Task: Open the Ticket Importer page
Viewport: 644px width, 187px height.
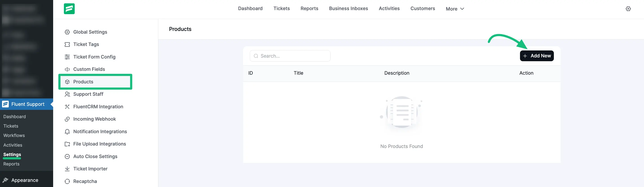Action: click(x=90, y=169)
